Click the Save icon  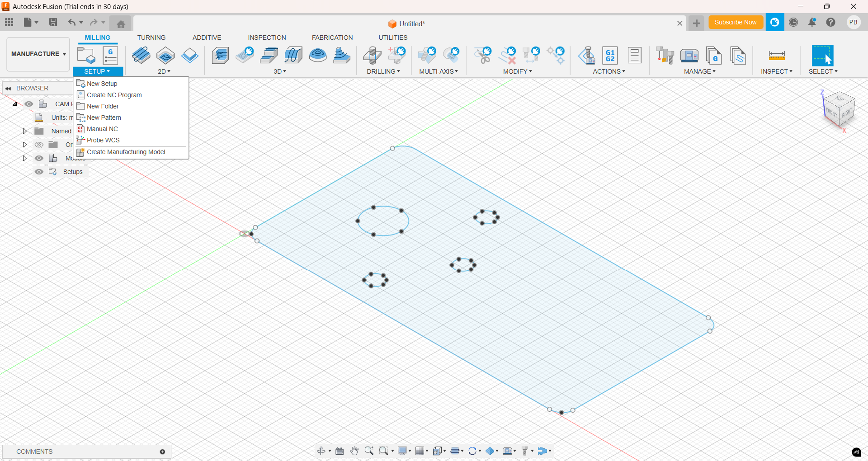pos(53,22)
